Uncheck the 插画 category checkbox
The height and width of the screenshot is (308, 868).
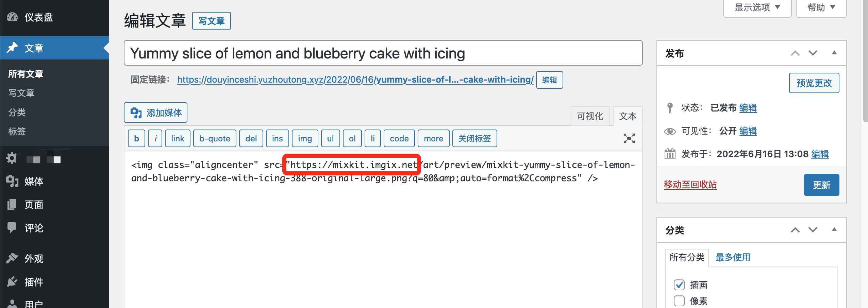click(x=679, y=285)
